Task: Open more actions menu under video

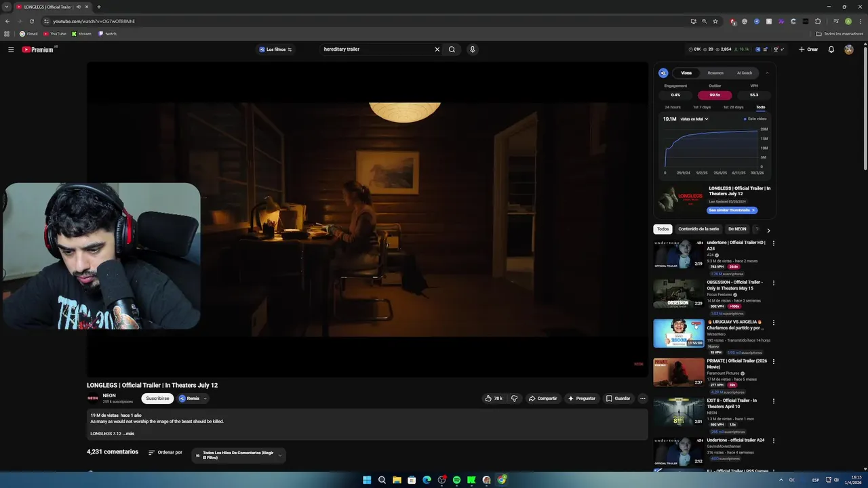Action: click(642, 399)
